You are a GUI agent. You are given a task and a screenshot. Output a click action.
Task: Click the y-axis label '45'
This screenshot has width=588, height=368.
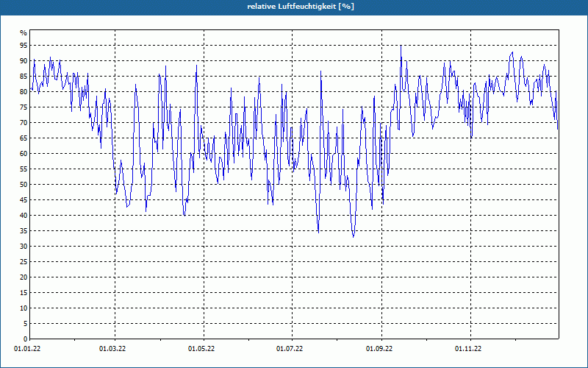point(24,200)
